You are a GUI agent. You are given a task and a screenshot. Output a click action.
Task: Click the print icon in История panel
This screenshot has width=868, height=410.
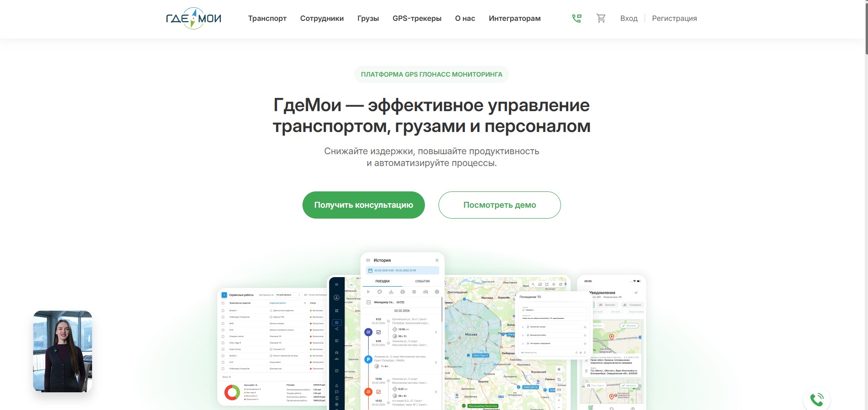[402, 292]
